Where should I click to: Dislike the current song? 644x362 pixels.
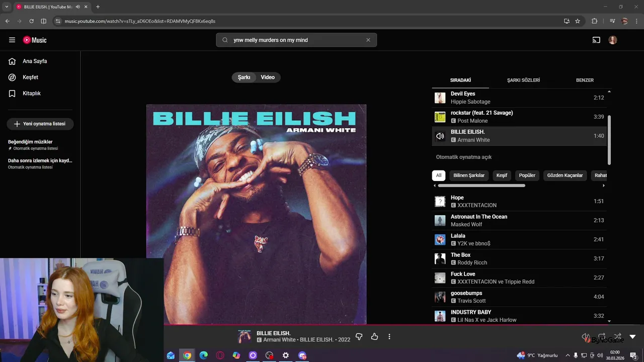[x=359, y=337]
